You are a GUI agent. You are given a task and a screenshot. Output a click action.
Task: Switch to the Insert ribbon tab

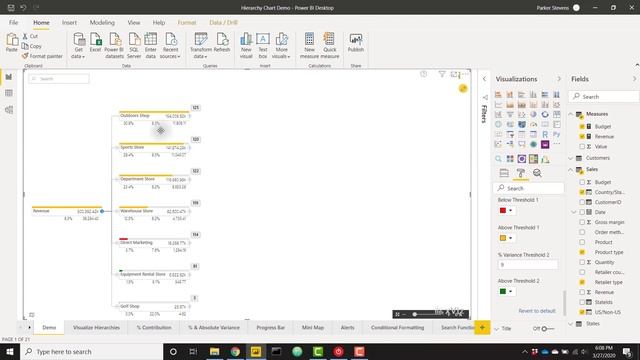(69, 22)
